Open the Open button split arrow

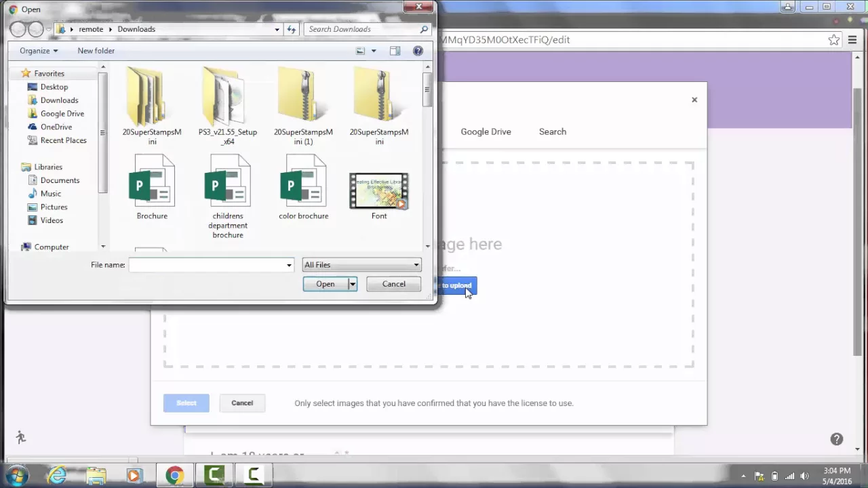click(x=353, y=284)
